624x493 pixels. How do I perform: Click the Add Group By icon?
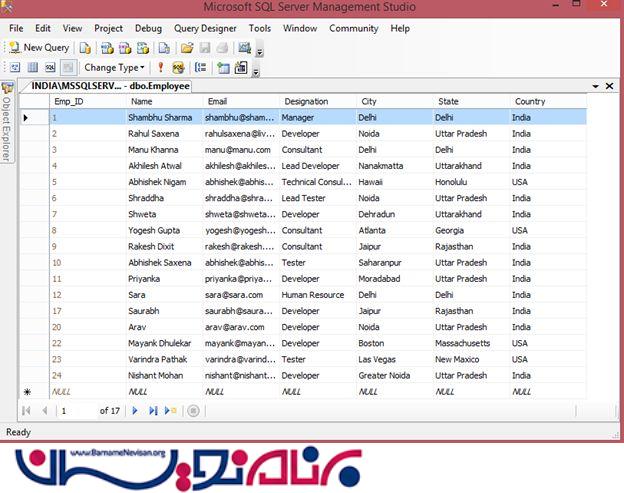(x=201, y=68)
